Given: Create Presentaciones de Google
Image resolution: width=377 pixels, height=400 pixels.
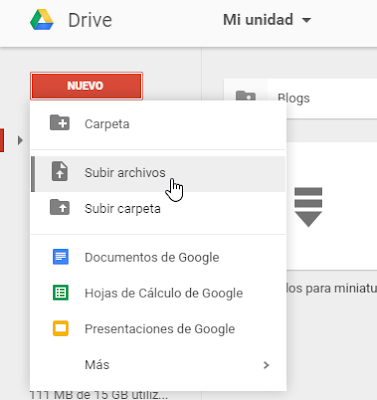Looking at the screenshot, I should pos(158,329).
